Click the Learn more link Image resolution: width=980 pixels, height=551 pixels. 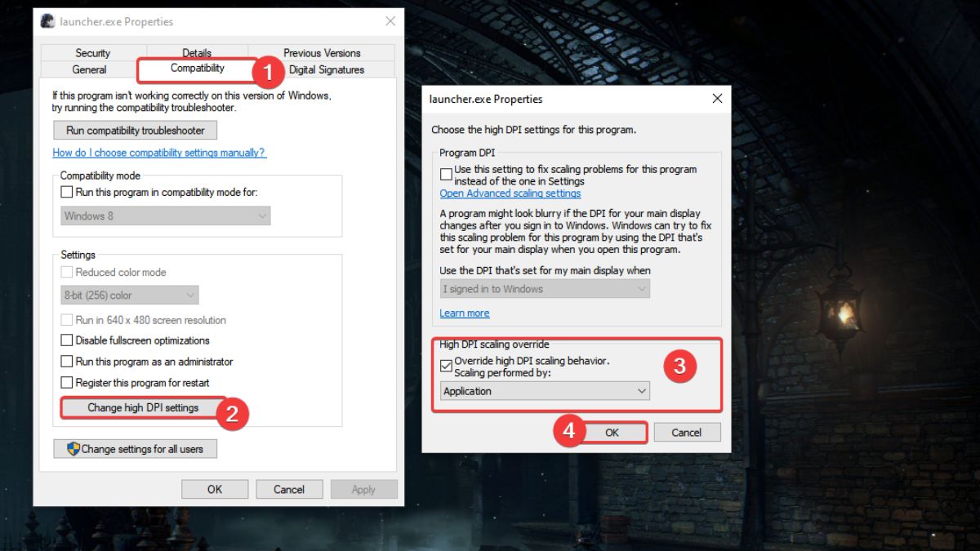pos(464,313)
